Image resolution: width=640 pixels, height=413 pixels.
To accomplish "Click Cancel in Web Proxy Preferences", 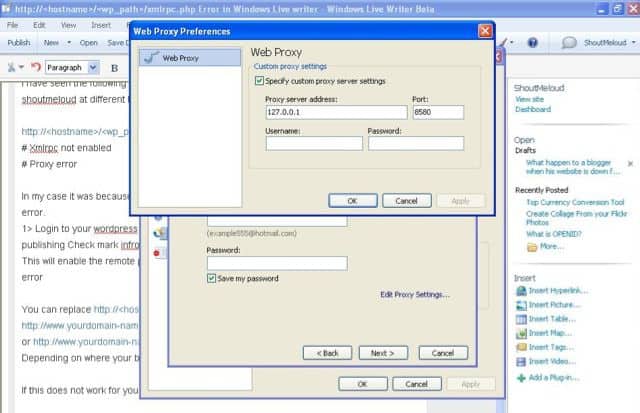I will (x=407, y=201).
